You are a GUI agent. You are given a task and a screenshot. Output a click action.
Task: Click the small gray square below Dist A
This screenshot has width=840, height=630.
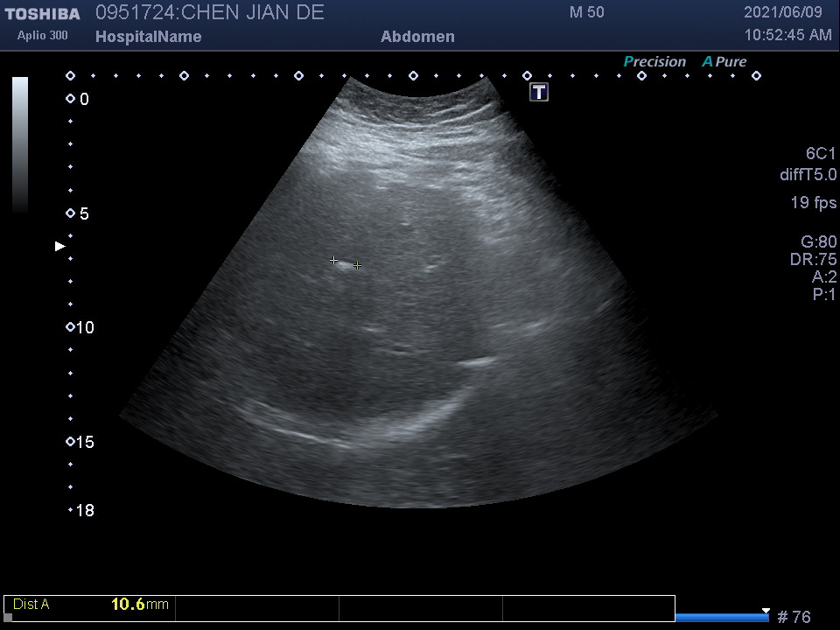point(8,618)
